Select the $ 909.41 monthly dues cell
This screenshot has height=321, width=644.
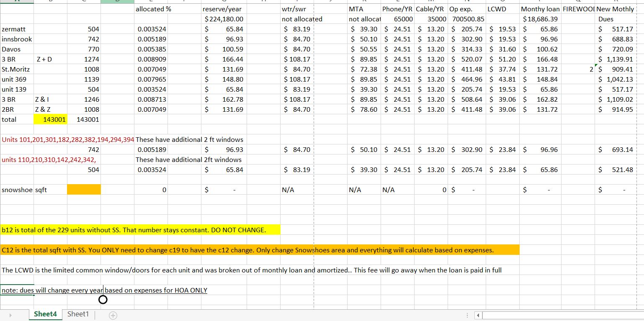click(x=616, y=69)
